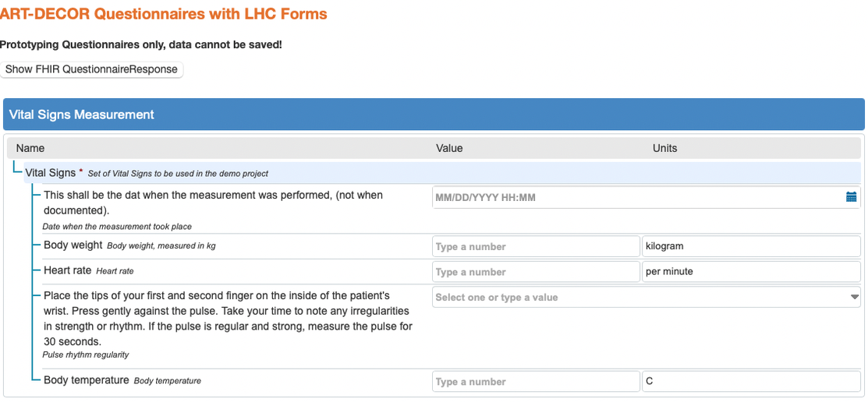Click the Heart rate label

[68, 270]
